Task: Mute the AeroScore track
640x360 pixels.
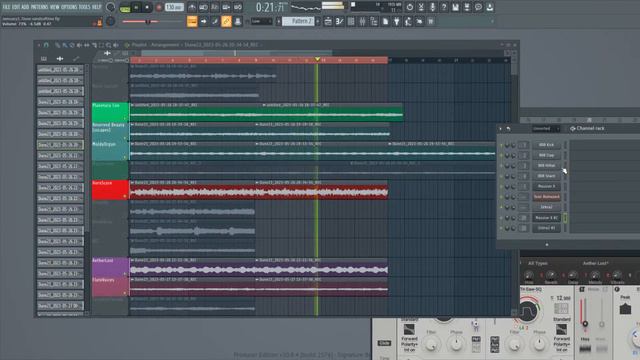Action: coord(125,196)
